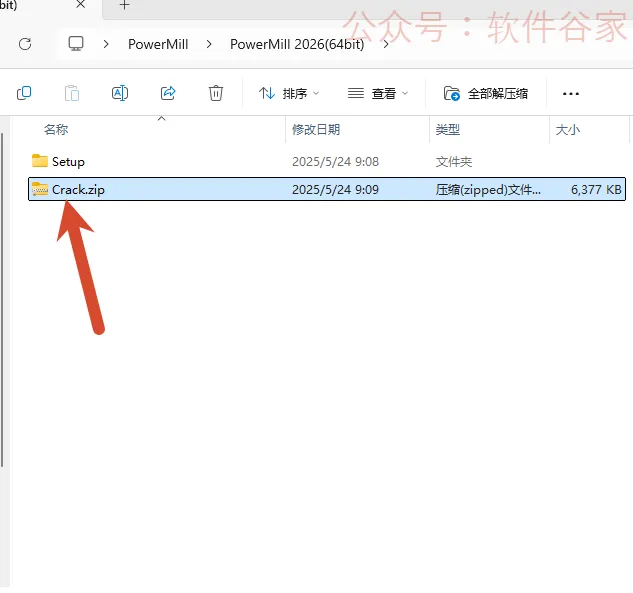Image resolution: width=633 pixels, height=593 pixels.
Task: Click the This PC monitor icon
Action: (x=76, y=44)
